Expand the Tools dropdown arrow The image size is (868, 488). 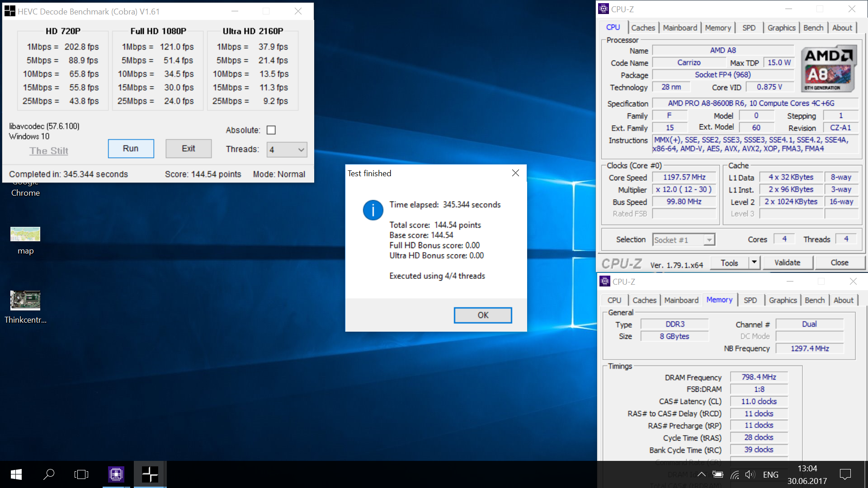click(x=754, y=263)
